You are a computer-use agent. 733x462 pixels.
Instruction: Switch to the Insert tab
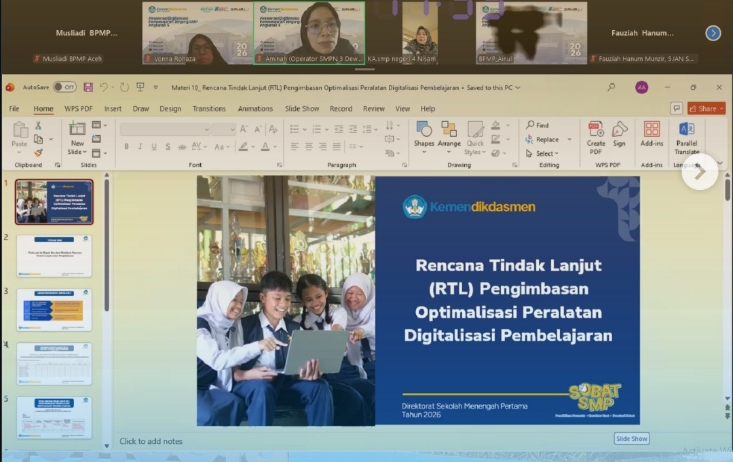[113, 108]
